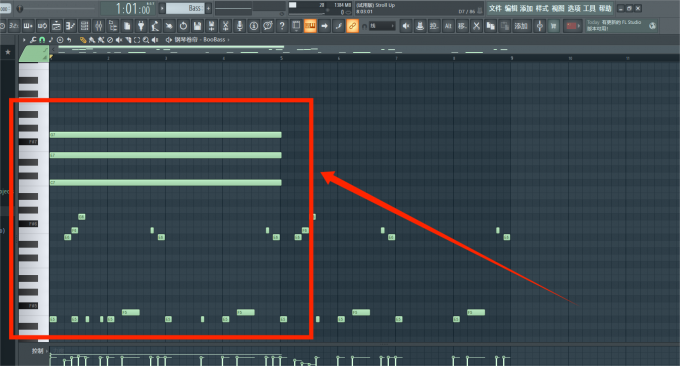The width and height of the screenshot is (680, 366).
Task: Open the 工具 menu
Action: [x=589, y=8]
